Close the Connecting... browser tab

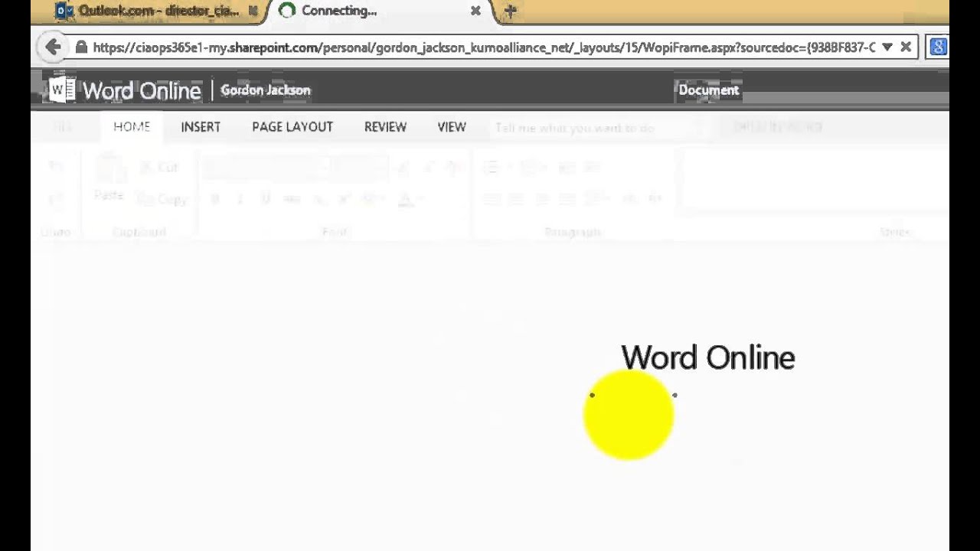point(475,11)
